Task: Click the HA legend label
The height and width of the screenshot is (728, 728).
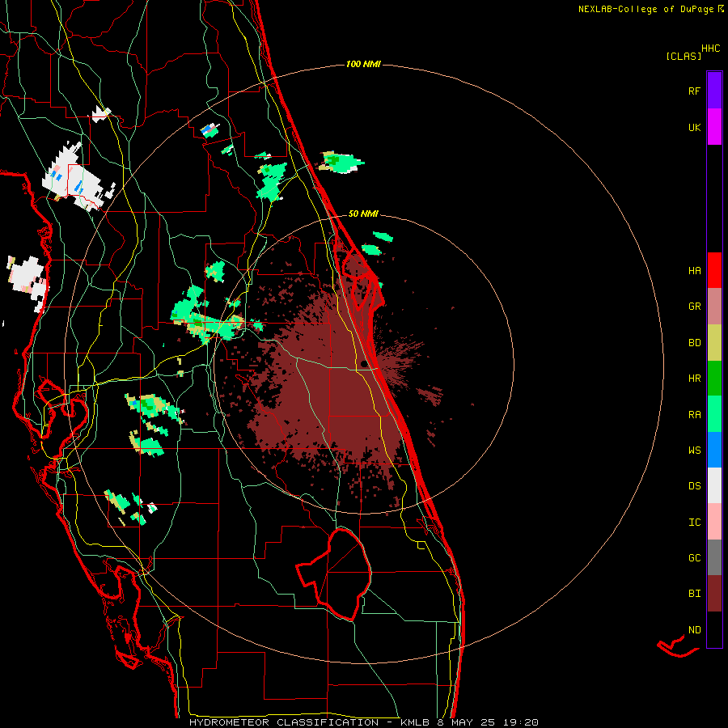Action: (694, 271)
